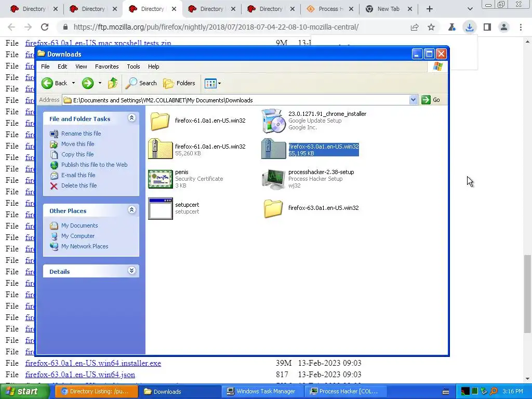Open the Forward button history dropdown arrow
Screen dimensions: 532x399
[100, 83]
